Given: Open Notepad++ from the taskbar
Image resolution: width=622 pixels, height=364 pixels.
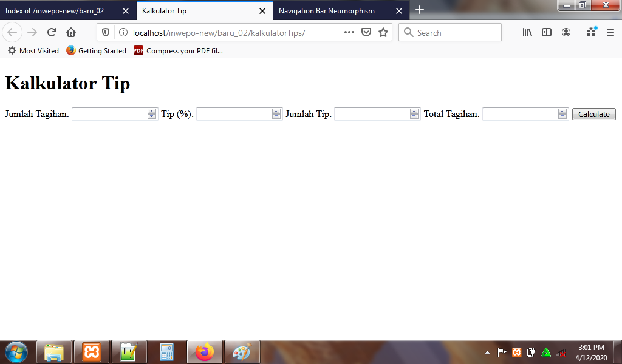Looking at the screenshot, I should pyautogui.click(x=129, y=352).
